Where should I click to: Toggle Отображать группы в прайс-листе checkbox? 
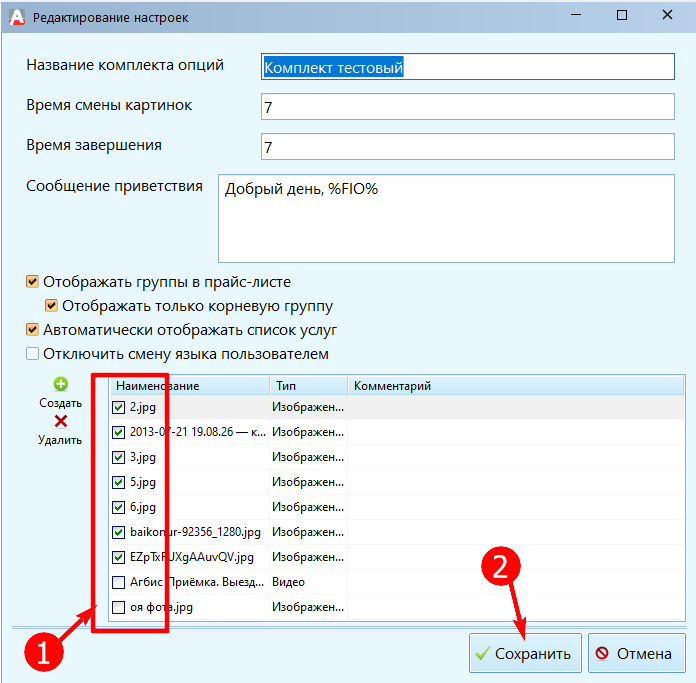32,282
